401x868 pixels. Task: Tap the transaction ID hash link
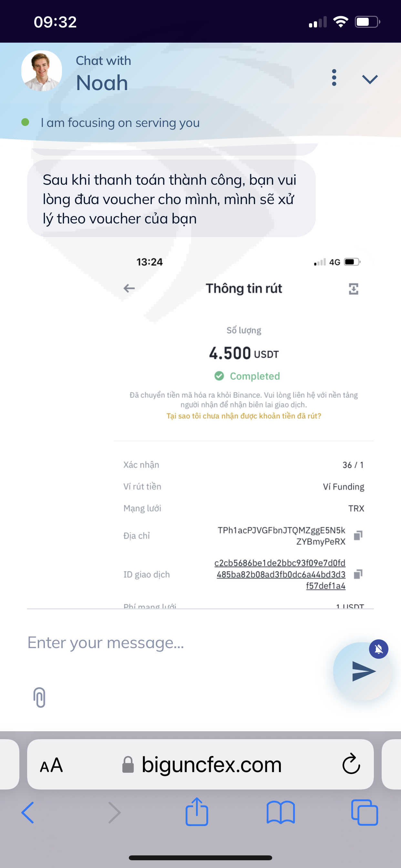(280, 574)
